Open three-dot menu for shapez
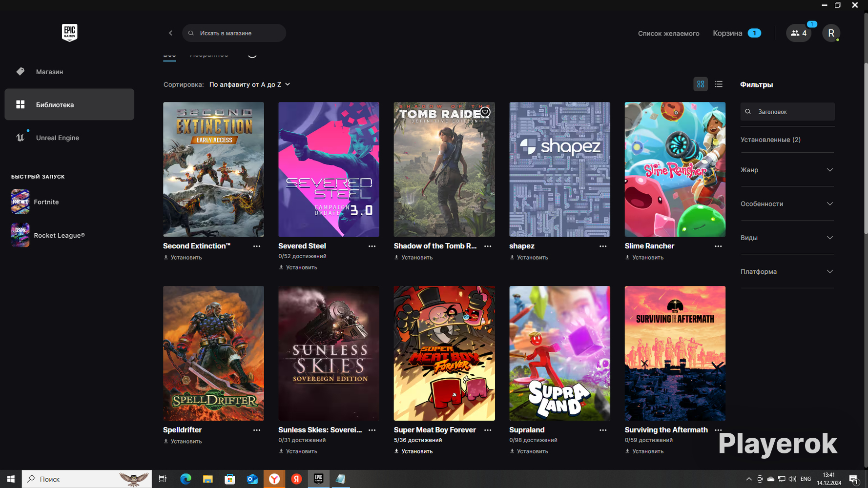The height and width of the screenshot is (488, 868). (x=603, y=246)
